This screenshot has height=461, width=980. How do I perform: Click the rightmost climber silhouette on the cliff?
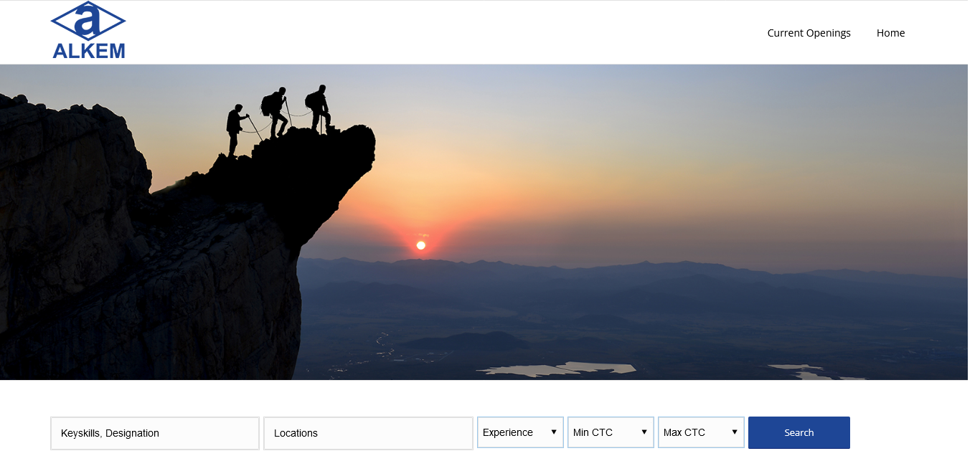[319, 108]
